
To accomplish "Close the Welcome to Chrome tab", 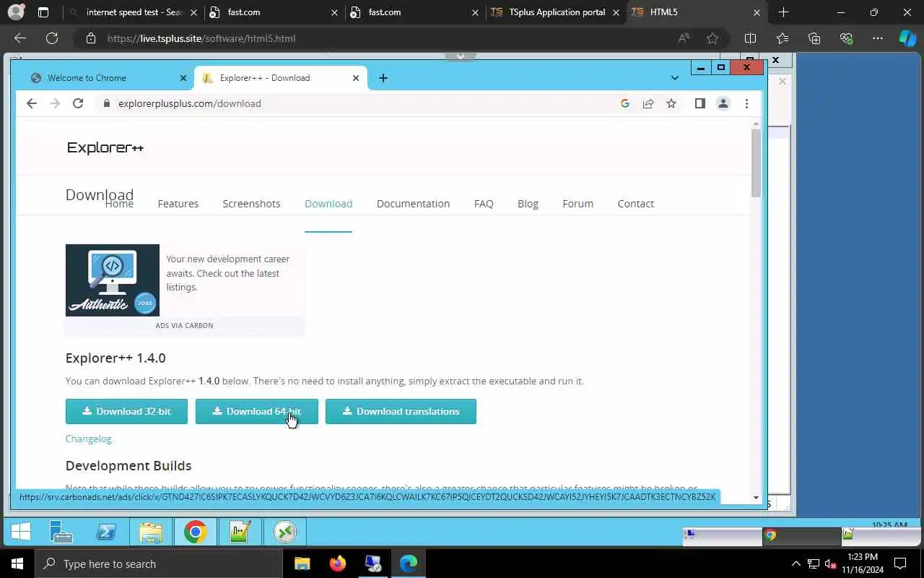I will click(183, 78).
